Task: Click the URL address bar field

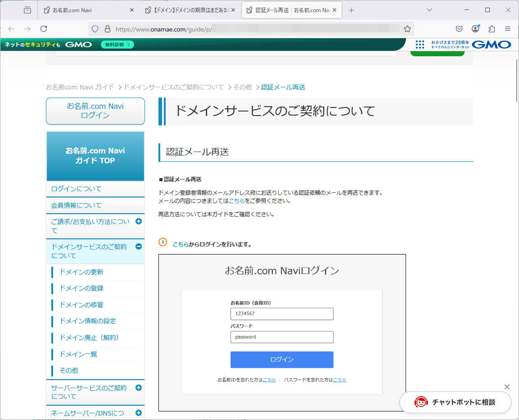Action: click(x=252, y=29)
